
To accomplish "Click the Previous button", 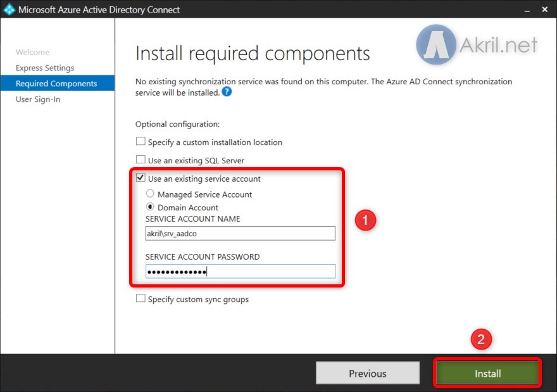I will tap(368, 373).
